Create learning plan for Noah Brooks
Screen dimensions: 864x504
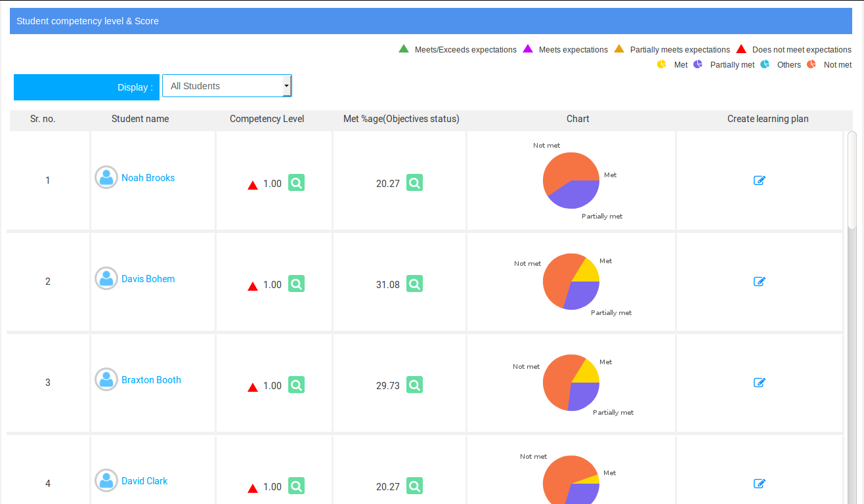point(760,180)
